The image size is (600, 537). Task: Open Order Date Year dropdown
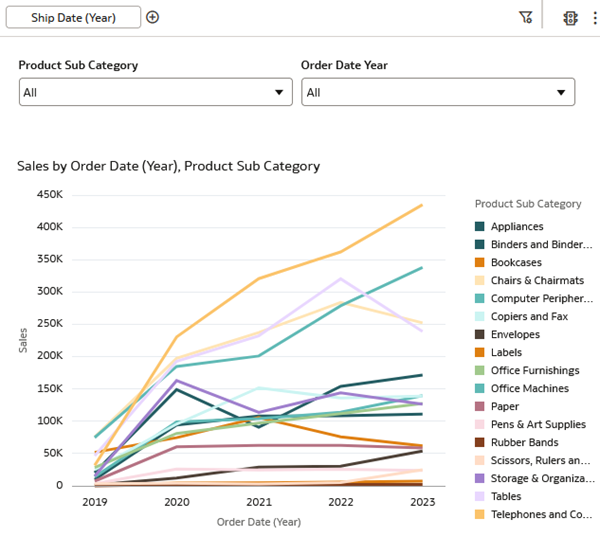[437, 92]
